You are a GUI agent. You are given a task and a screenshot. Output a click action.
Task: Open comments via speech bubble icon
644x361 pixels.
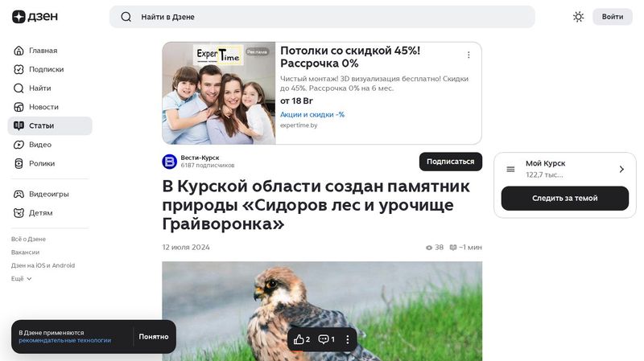[x=327, y=339]
